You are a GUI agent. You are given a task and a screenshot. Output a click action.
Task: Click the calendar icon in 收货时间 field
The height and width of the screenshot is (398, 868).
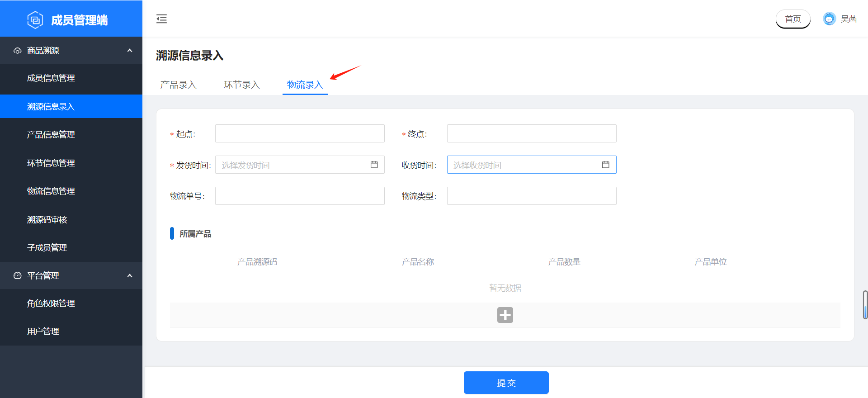pyautogui.click(x=605, y=165)
